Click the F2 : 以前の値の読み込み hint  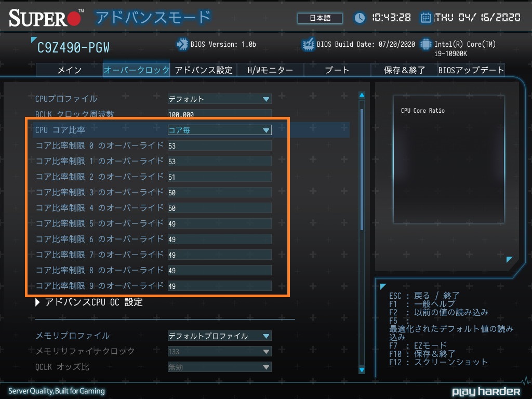(x=438, y=312)
